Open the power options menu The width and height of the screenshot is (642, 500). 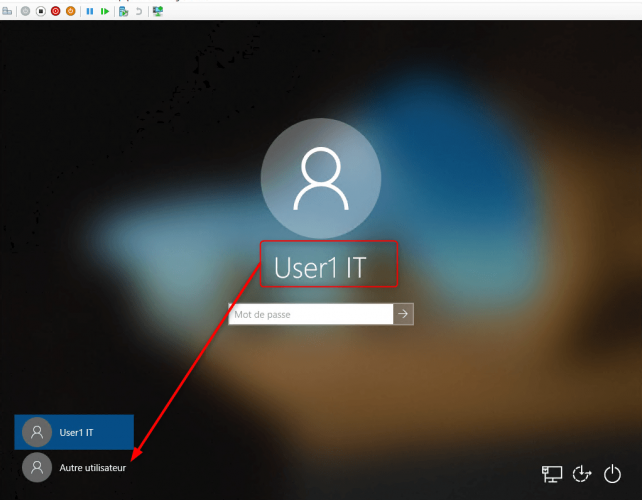(x=613, y=474)
